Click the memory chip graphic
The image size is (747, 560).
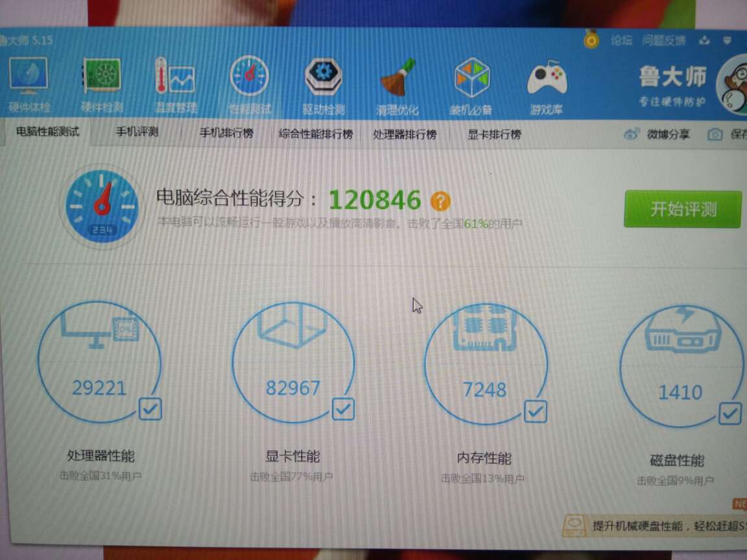pos(484,329)
